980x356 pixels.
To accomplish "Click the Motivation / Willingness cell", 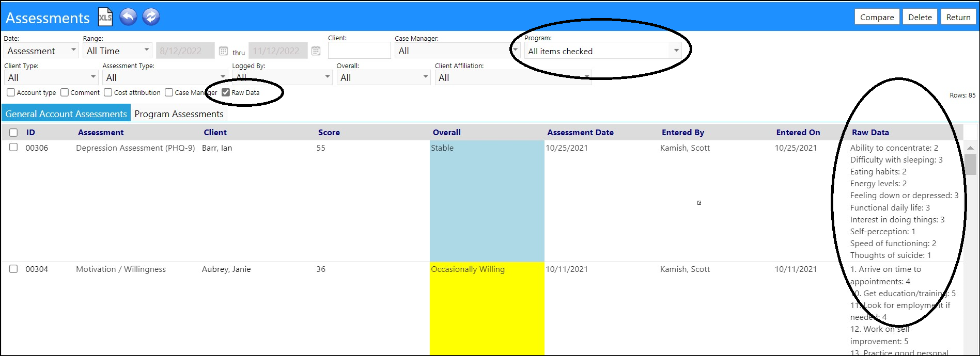I will click(121, 269).
